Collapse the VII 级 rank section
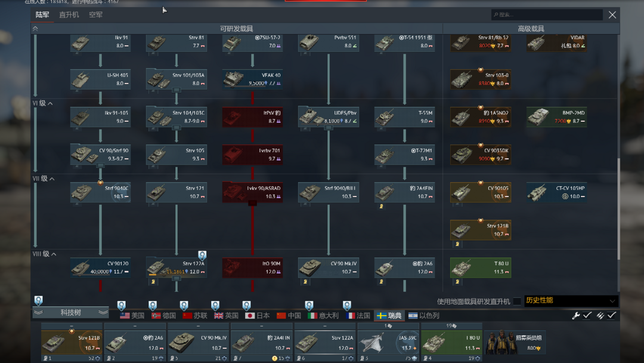 click(52, 179)
